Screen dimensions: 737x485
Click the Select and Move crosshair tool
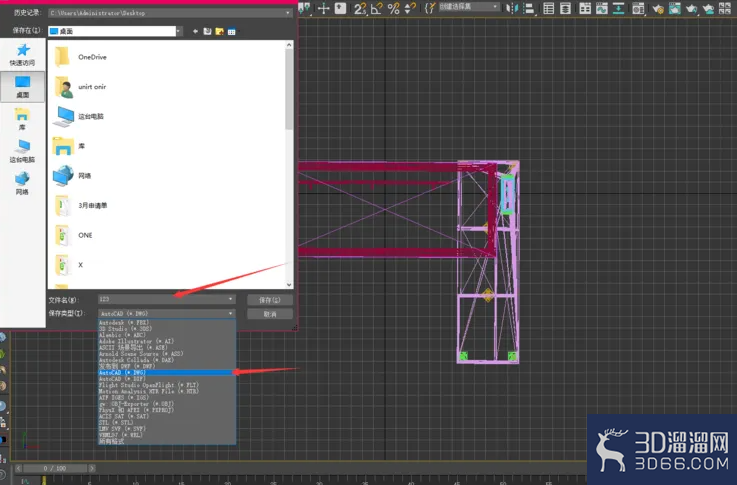point(323,8)
